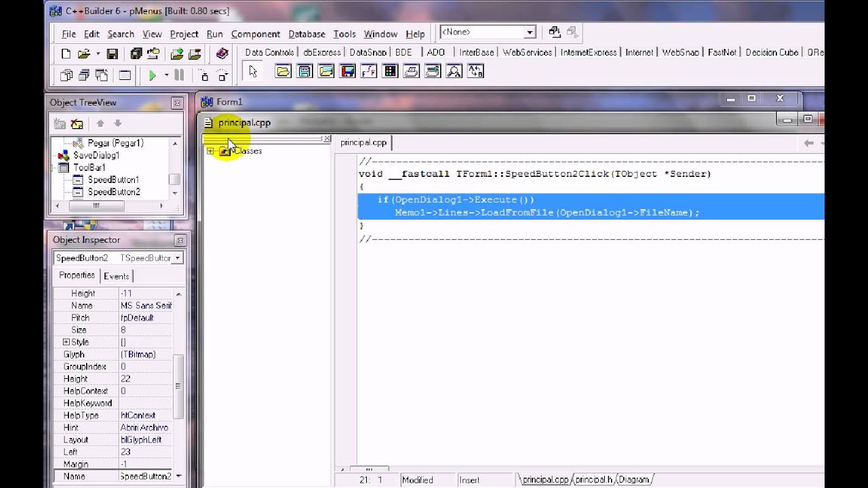868x488 pixels.
Task: Select the FontDialog component icon
Action: [369, 71]
